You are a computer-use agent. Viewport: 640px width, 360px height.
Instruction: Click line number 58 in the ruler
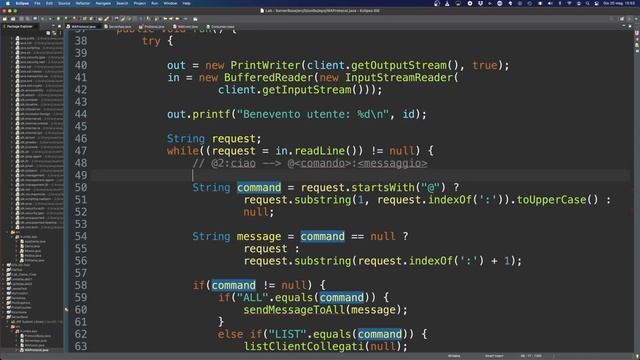coord(81,285)
